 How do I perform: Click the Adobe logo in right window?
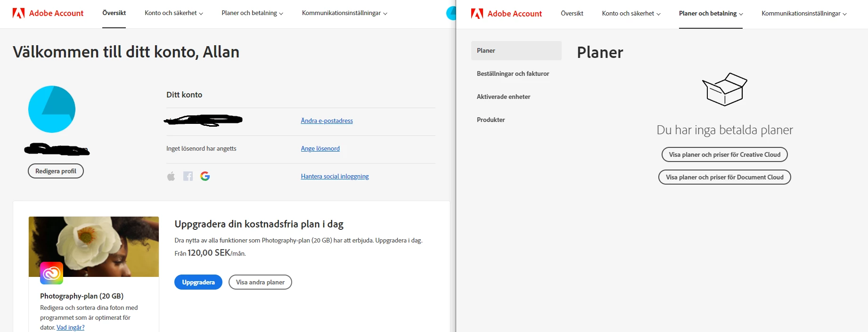(477, 14)
